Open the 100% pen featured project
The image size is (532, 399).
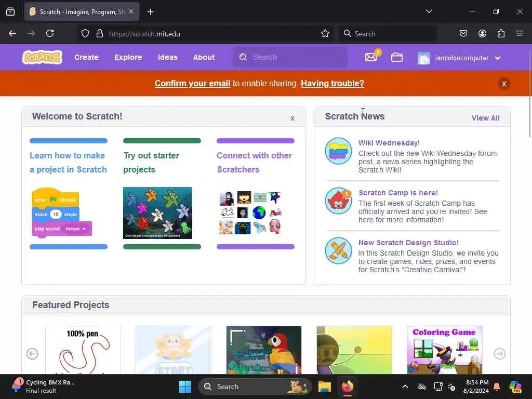(x=83, y=350)
